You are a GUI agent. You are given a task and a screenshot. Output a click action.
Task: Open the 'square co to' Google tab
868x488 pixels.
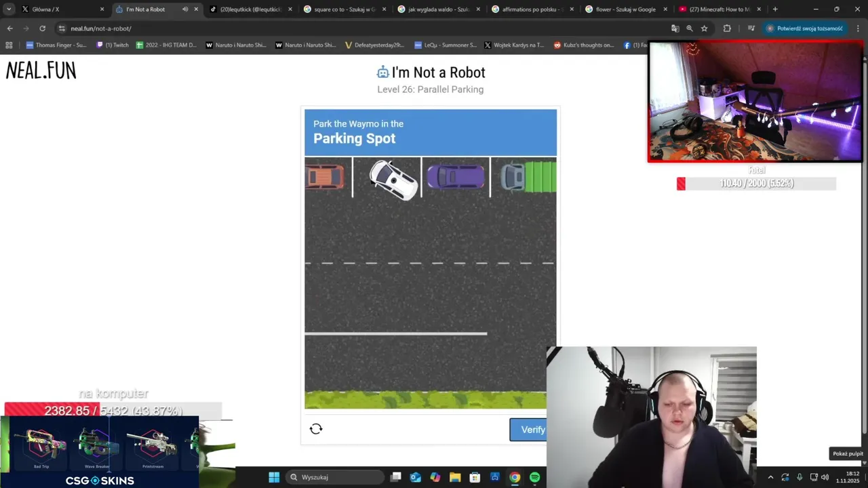(x=344, y=9)
